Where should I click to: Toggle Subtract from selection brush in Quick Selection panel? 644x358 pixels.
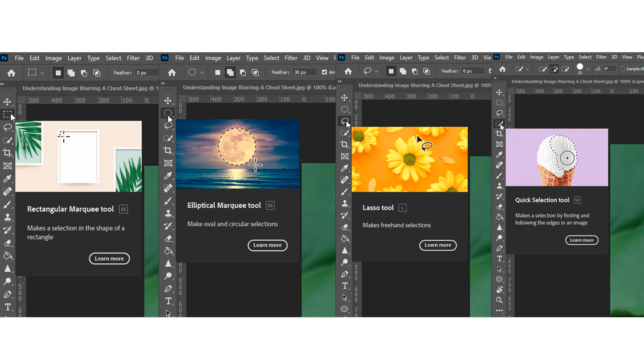pyautogui.click(x=565, y=69)
